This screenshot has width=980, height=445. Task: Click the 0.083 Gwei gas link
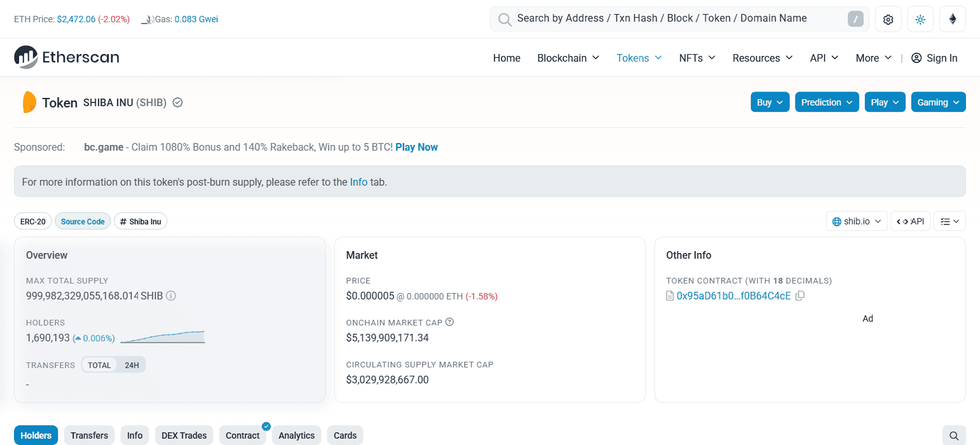point(196,19)
